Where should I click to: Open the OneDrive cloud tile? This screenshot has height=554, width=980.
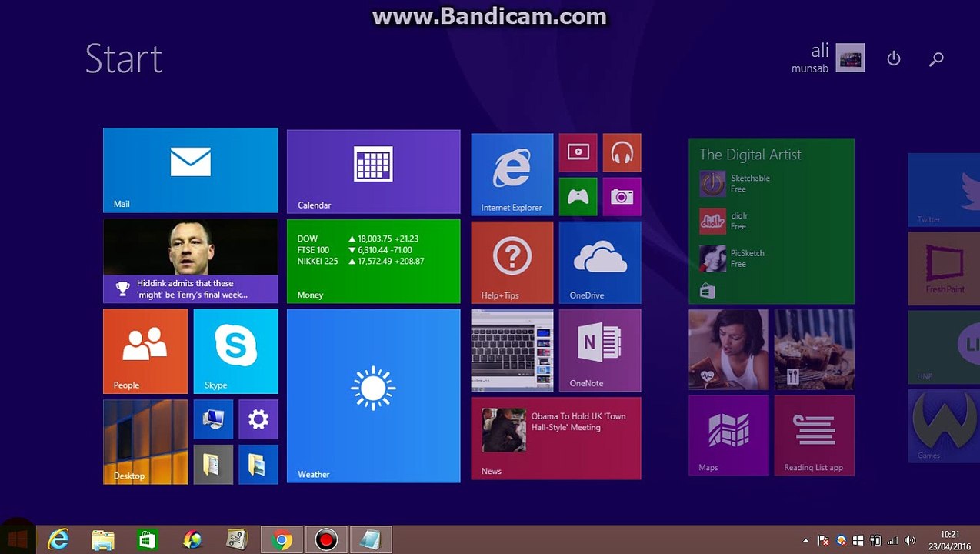coord(600,262)
